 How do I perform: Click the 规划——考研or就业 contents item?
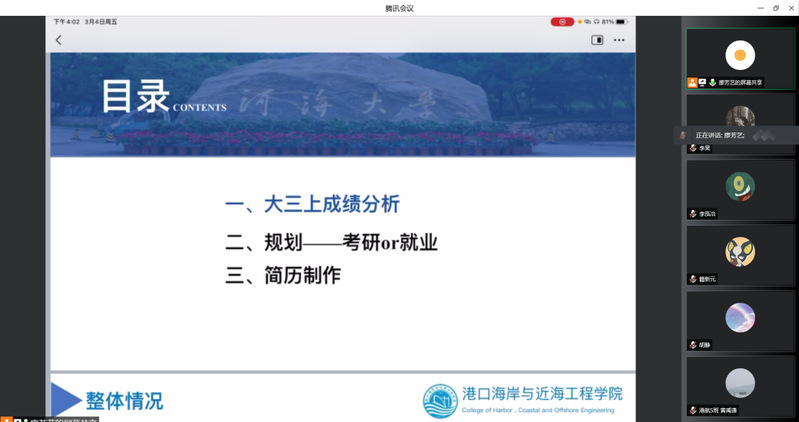pyautogui.click(x=331, y=241)
